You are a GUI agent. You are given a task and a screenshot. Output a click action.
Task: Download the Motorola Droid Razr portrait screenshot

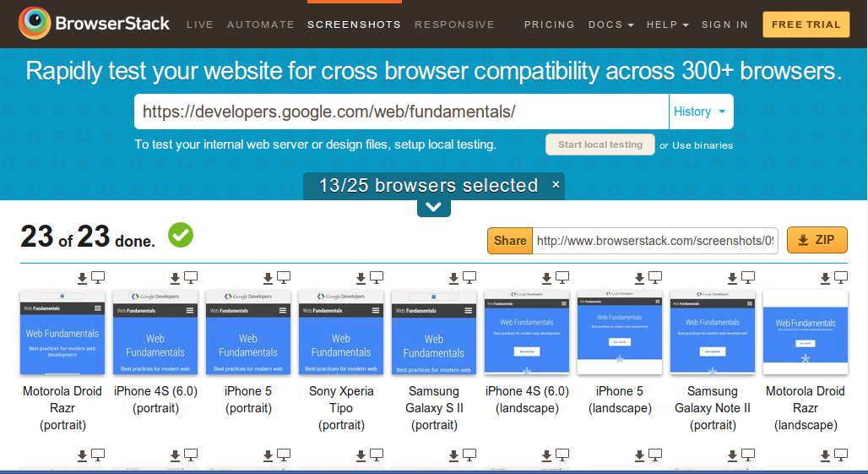83,277
